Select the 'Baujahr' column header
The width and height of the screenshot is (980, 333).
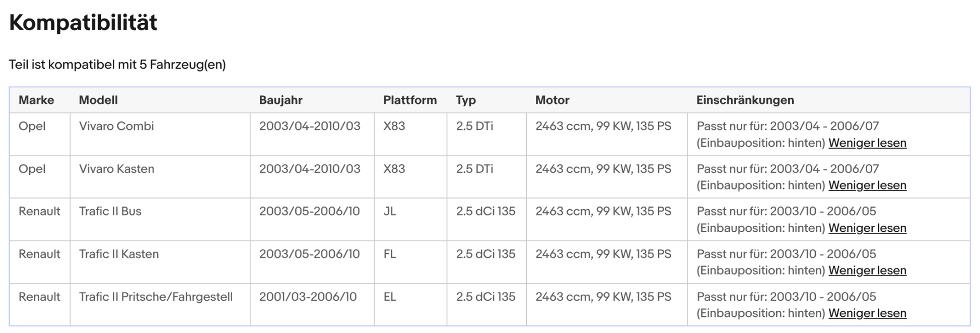click(281, 100)
